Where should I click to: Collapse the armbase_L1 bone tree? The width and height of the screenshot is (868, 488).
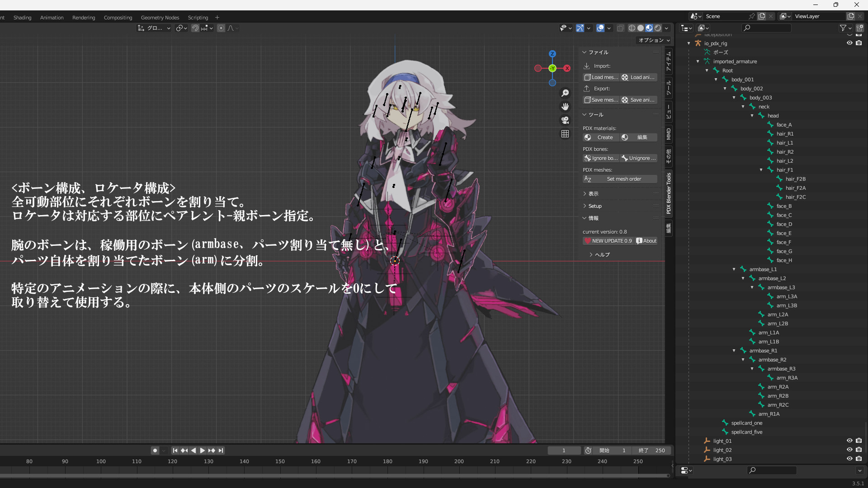pos(734,269)
